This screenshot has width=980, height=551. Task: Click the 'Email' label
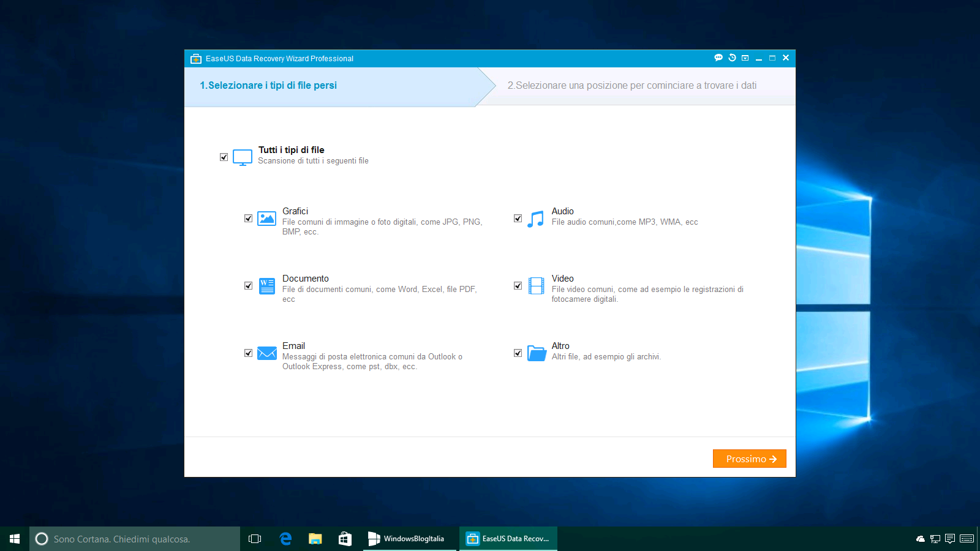point(293,346)
